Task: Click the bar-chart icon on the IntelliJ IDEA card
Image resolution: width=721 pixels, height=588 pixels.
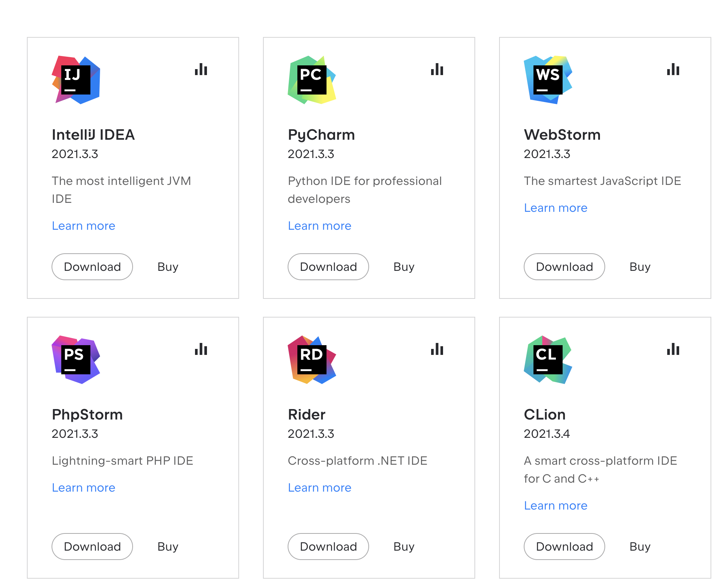Action: (x=201, y=69)
